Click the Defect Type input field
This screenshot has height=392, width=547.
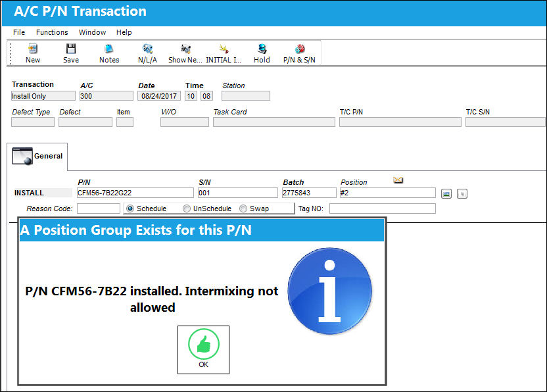pos(33,122)
